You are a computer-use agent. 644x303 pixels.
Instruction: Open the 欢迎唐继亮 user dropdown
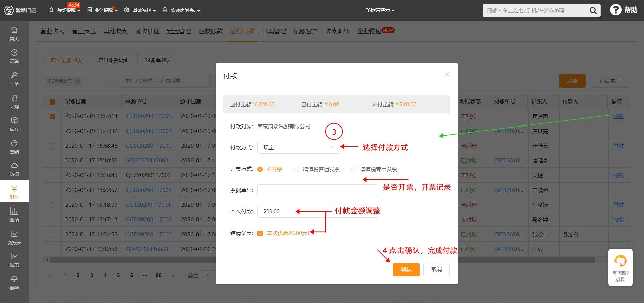pos(181,10)
